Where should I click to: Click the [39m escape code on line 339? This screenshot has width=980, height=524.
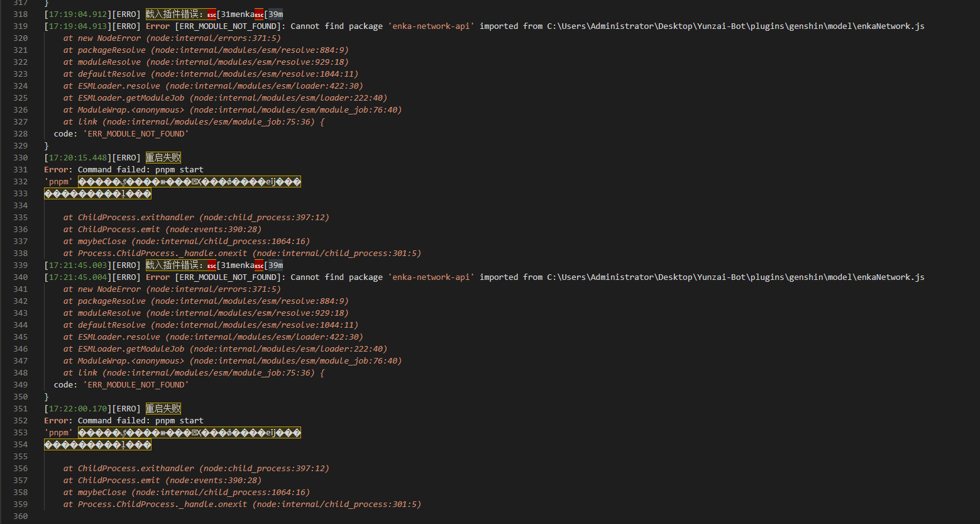click(x=275, y=264)
